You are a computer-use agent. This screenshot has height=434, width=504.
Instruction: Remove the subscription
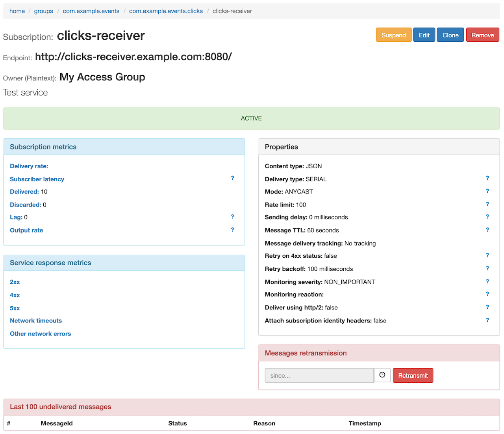click(x=483, y=35)
